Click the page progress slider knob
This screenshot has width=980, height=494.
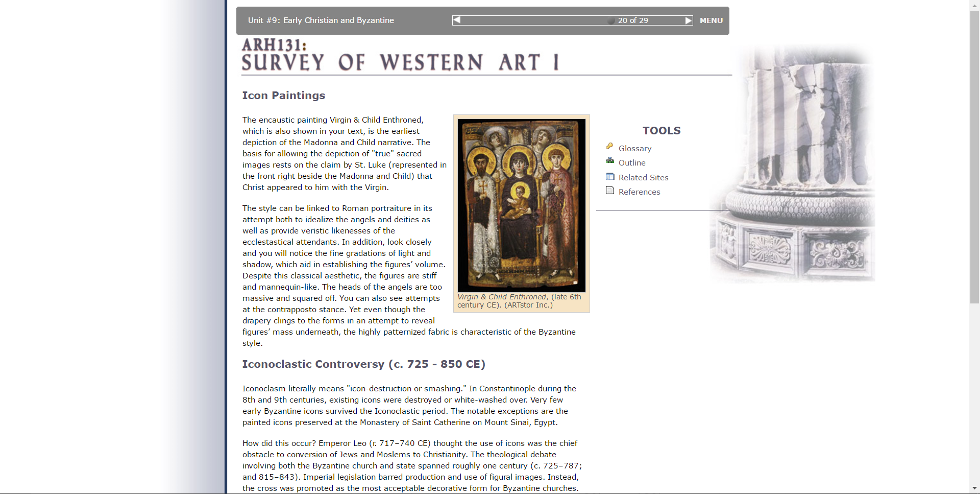611,21
